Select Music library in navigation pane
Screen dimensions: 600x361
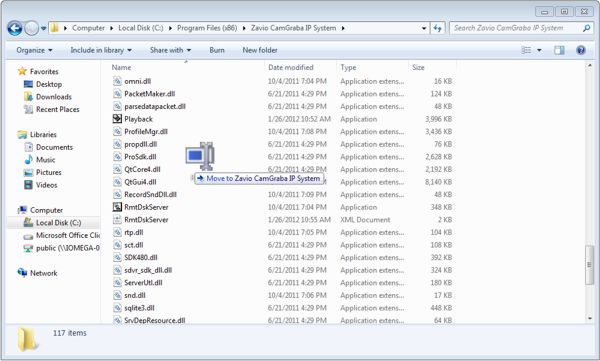pos(45,160)
